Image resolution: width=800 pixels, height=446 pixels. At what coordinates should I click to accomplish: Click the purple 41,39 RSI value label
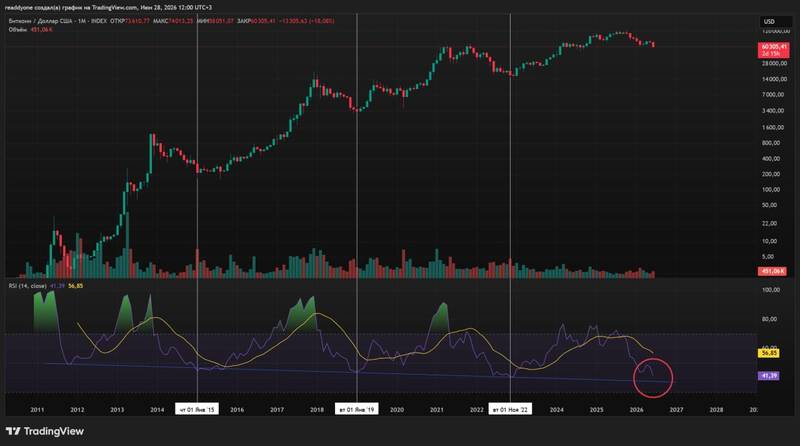click(769, 376)
